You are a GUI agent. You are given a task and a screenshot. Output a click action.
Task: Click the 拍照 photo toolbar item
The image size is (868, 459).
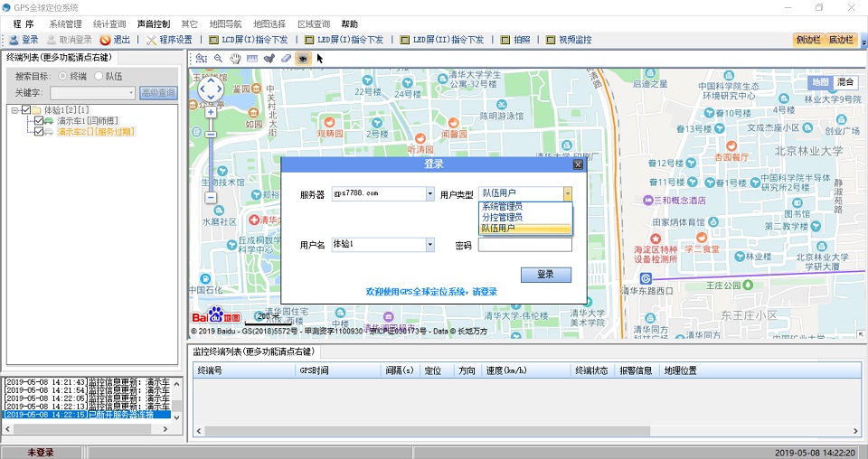(515, 40)
